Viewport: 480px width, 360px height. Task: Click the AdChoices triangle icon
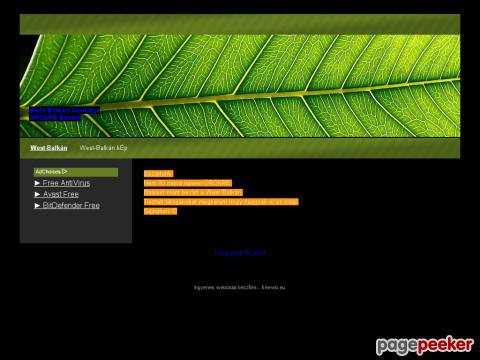click(x=65, y=172)
